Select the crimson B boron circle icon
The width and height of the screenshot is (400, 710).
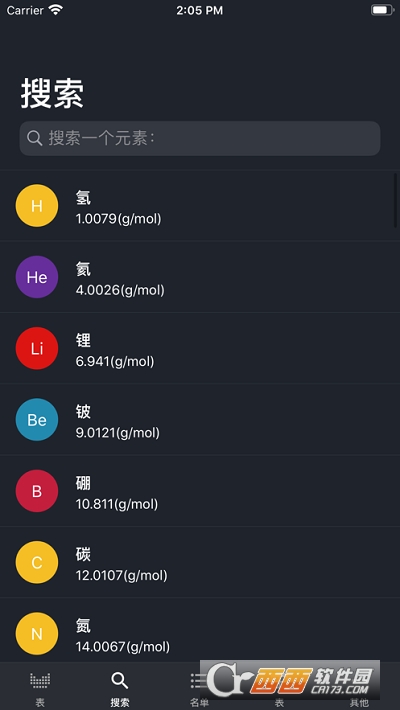pyautogui.click(x=37, y=491)
